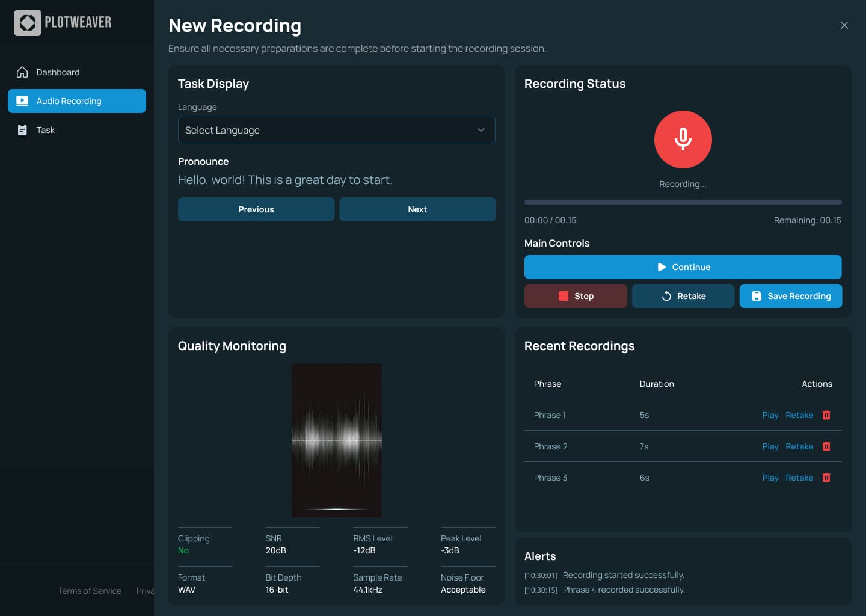This screenshot has width=866, height=616.
Task: Click the Noise Floor 'Acceptable' value
Action: pyautogui.click(x=463, y=590)
